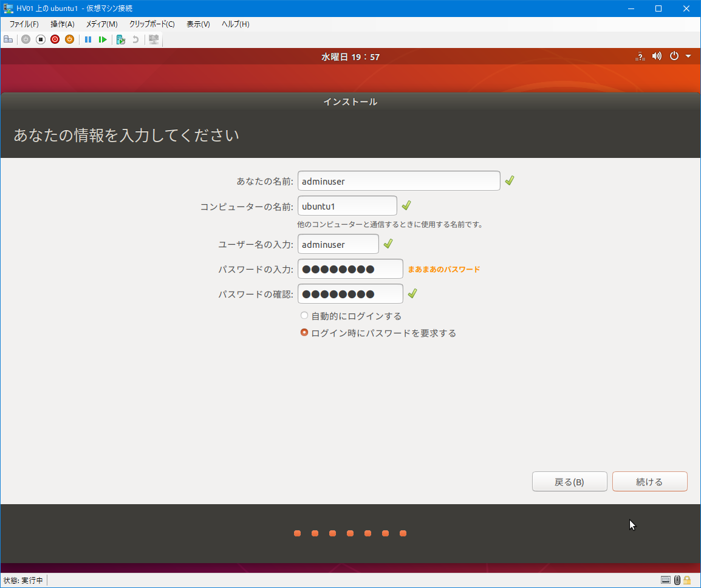Viewport: 701px width, 588px height.
Task: Turn off the VM with the stop icon
Action: pos(41,39)
